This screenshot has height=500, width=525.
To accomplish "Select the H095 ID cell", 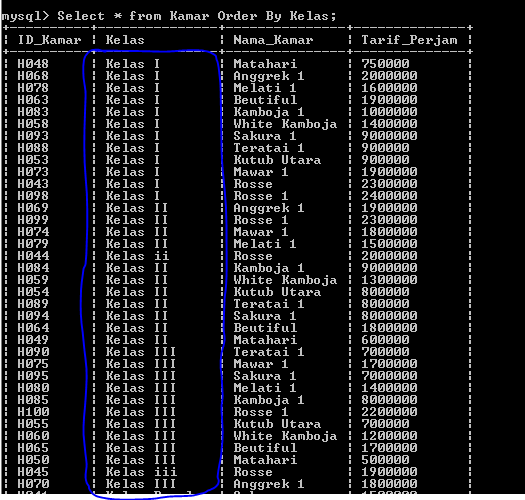I will (x=33, y=376).
